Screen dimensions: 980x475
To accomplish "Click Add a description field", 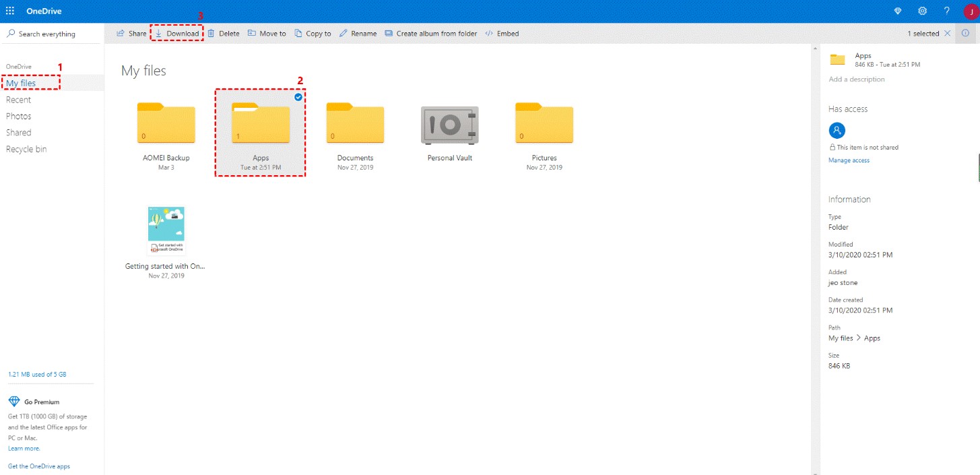I will point(857,80).
